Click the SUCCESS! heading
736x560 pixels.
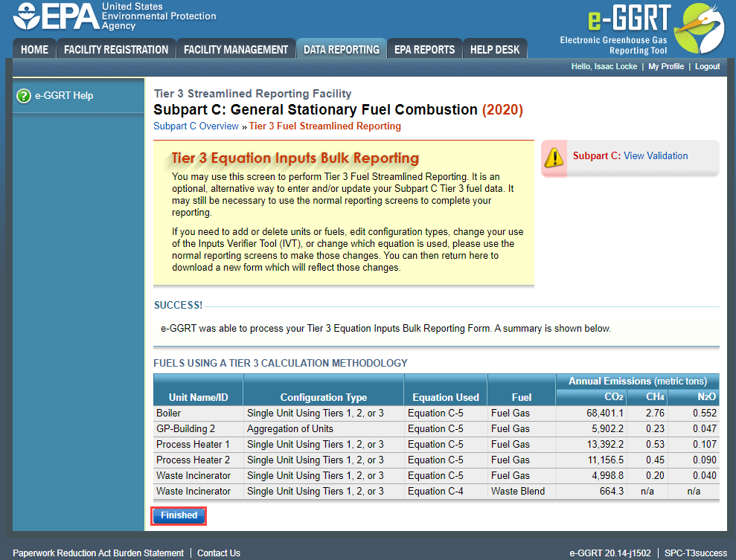point(178,306)
